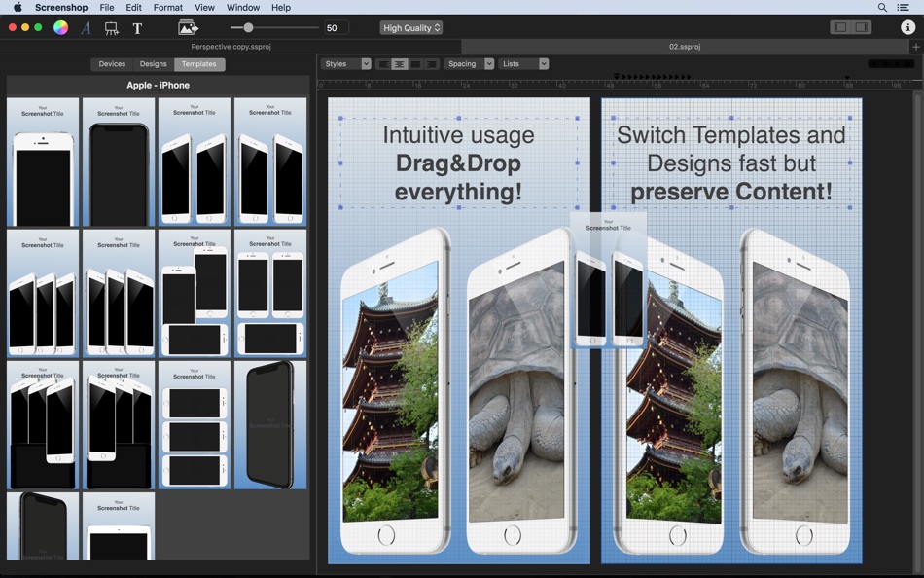Toggle the right panel layout button

[861, 27]
